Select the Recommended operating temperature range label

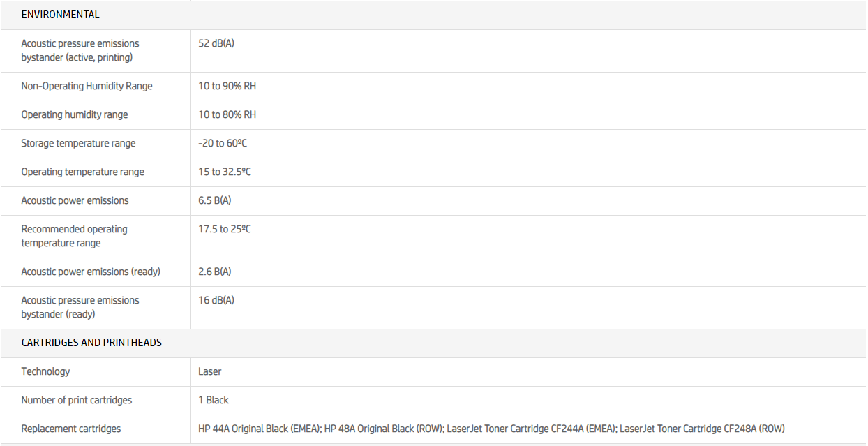(74, 236)
